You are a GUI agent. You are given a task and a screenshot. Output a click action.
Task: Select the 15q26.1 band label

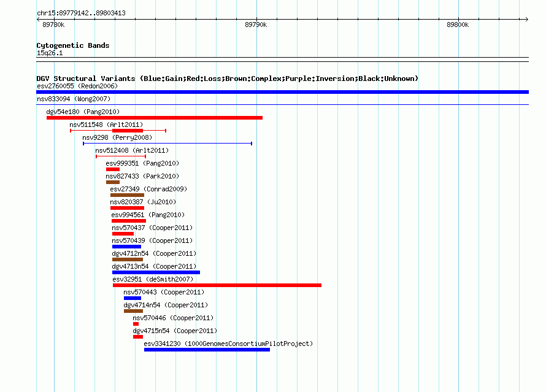(x=50, y=53)
